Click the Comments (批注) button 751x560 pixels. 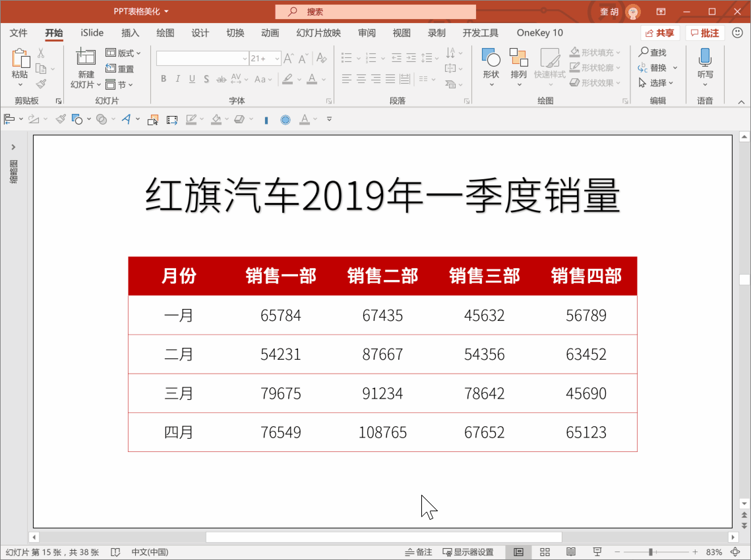point(705,33)
